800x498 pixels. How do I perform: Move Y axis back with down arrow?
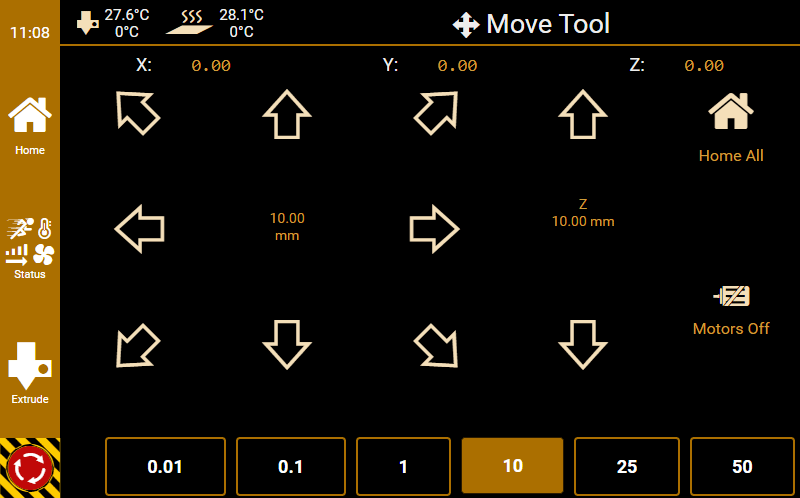(287, 345)
